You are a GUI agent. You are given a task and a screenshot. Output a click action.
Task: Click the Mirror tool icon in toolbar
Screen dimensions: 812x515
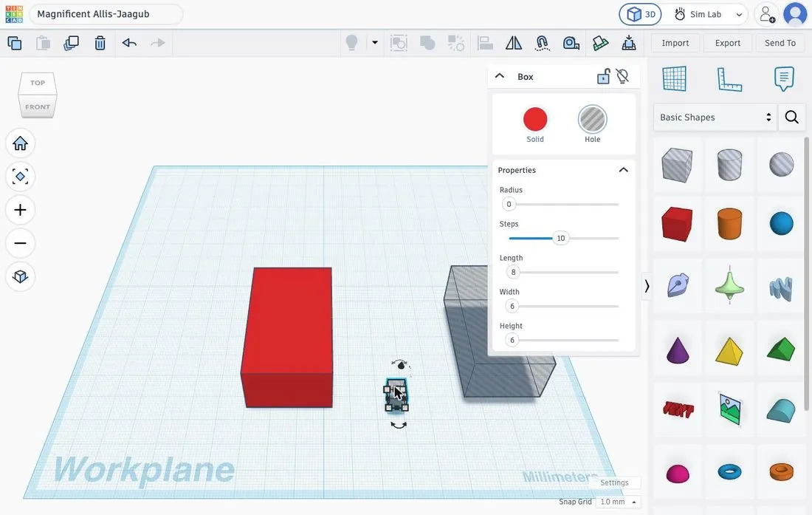(513, 43)
